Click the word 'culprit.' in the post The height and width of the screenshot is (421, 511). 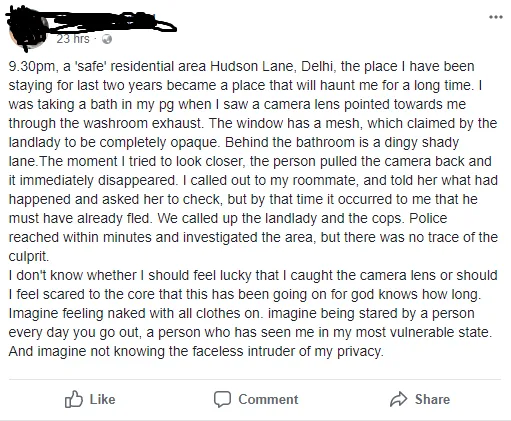(x=29, y=257)
